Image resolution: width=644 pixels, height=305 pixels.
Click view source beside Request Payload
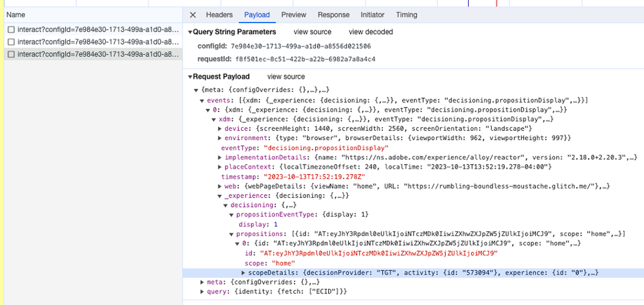(x=286, y=77)
